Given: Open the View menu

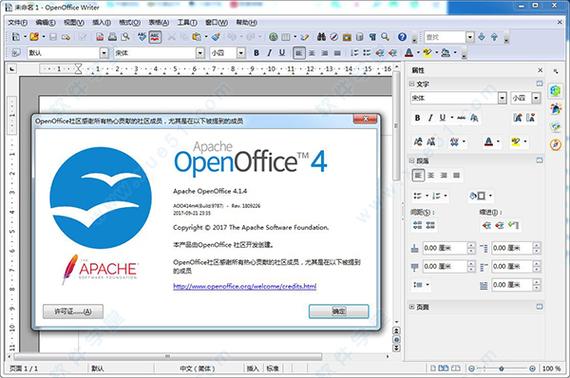Looking at the screenshot, I should pos(74,23).
